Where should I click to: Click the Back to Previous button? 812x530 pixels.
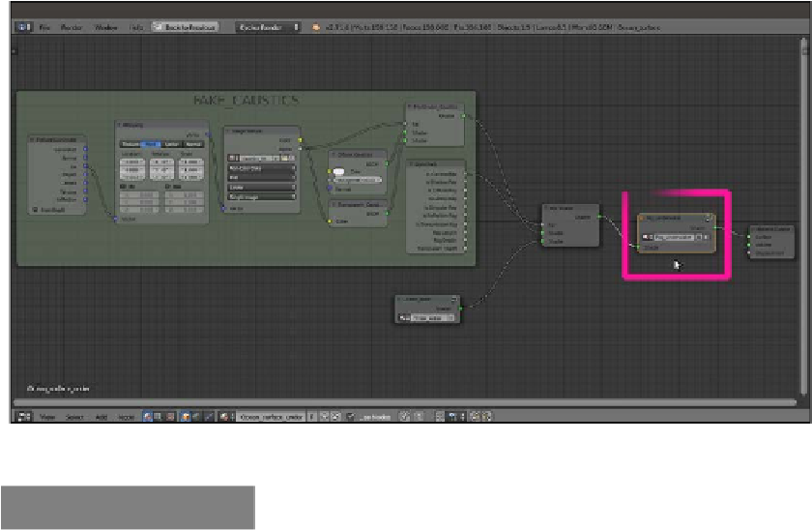[x=186, y=27]
